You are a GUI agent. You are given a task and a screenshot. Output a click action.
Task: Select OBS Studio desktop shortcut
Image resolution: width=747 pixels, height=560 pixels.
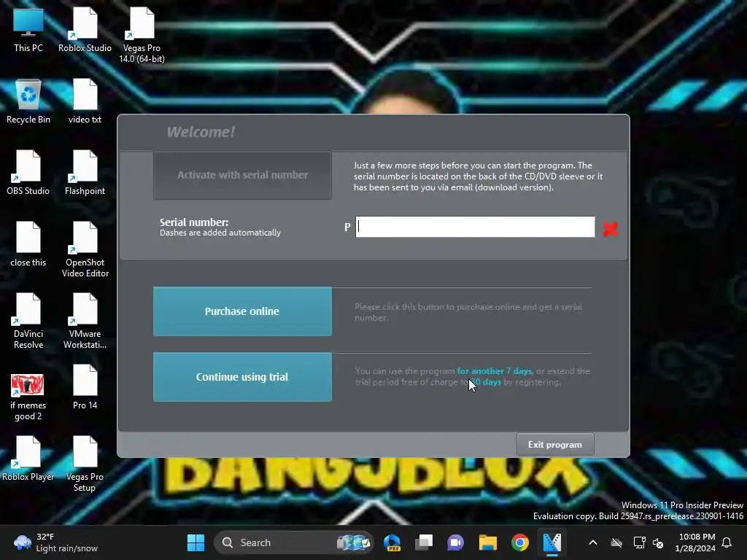(28, 173)
